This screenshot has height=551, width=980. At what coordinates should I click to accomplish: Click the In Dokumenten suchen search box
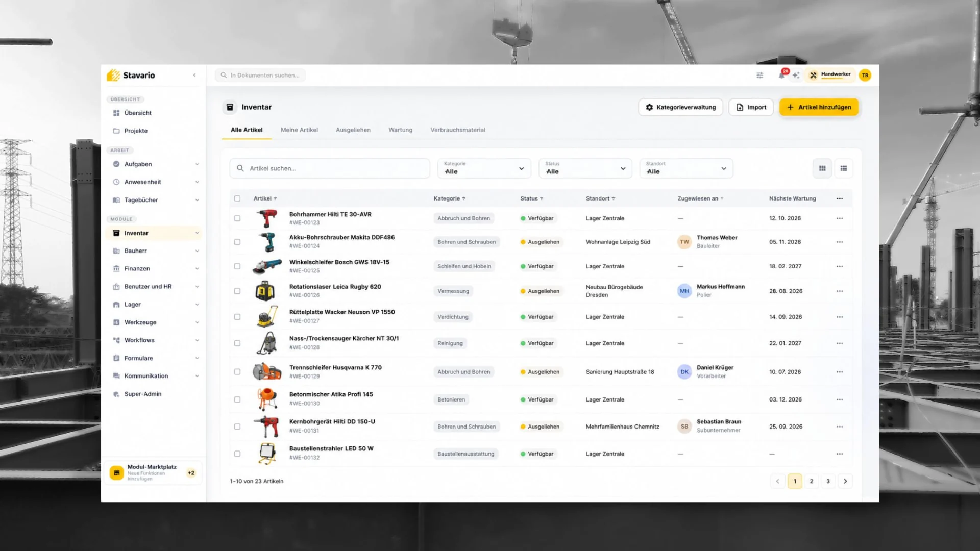click(x=260, y=76)
